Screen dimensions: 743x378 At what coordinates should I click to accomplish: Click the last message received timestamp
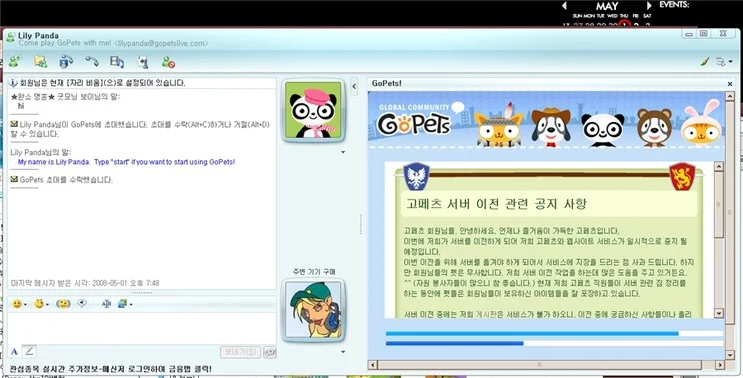click(x=85, y=283)
